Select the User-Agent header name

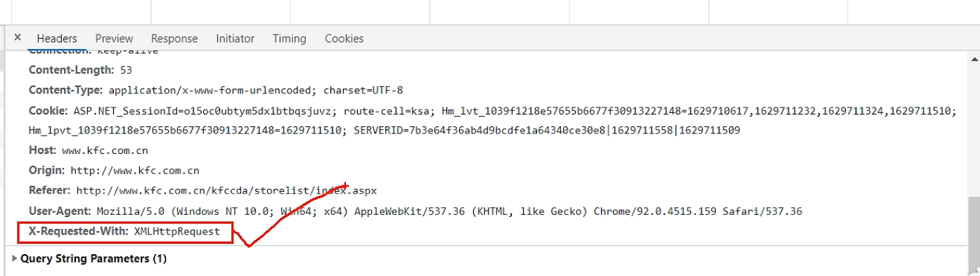(60, 211)
